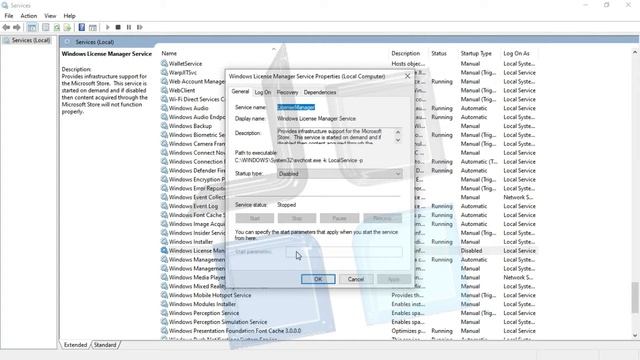Select Windows Modules Installer icon
Viewport: 640px width, 360px height.
(x=164, y=304)
